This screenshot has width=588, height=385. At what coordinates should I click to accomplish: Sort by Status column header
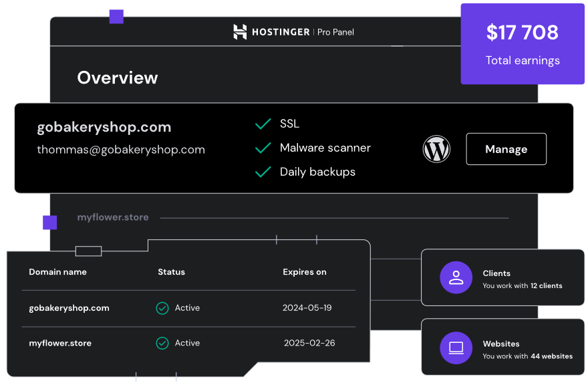(171, 272)
